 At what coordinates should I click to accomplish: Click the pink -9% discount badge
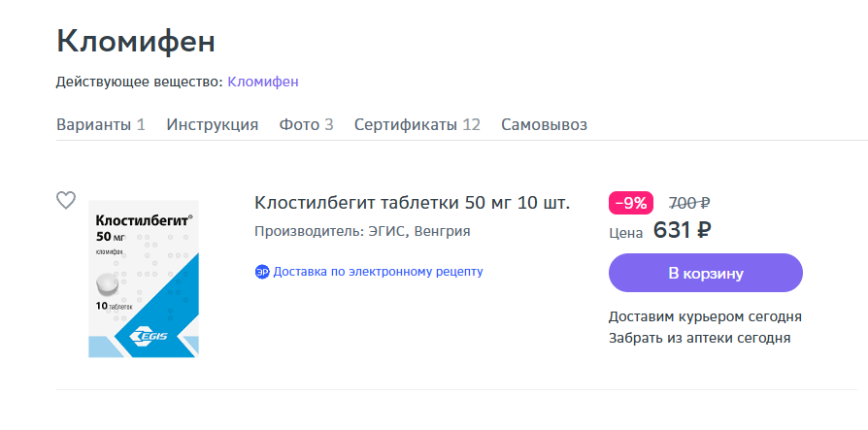[631, 203]
